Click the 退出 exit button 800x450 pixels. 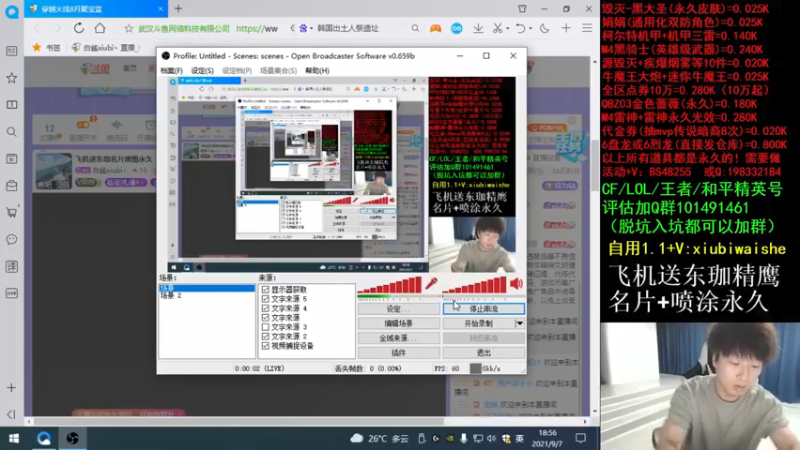click(x=483, y=353)
